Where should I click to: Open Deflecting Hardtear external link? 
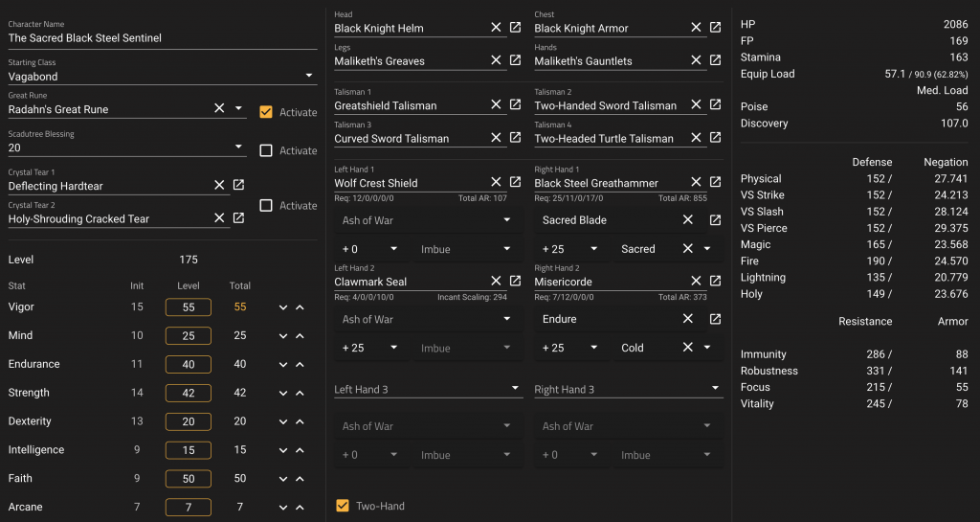pos(238,185)
